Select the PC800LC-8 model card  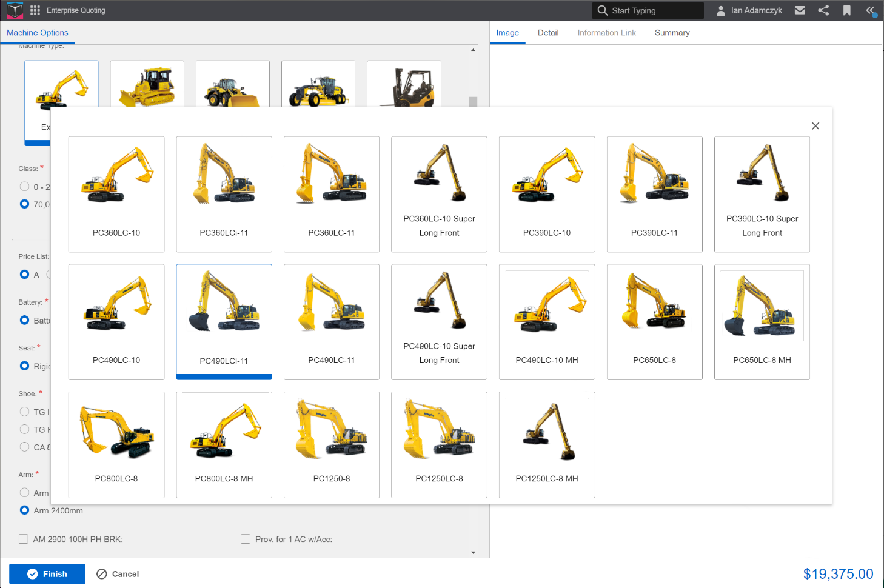pyautogui.click(x=116, y=445)
